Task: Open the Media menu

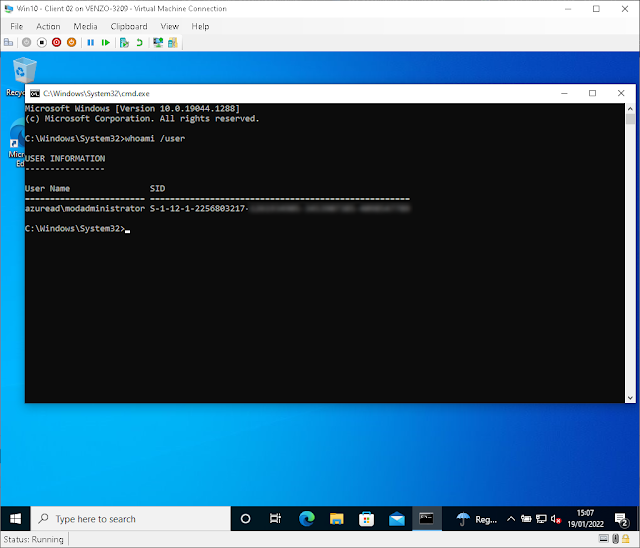Action: [x=85, y=27]
